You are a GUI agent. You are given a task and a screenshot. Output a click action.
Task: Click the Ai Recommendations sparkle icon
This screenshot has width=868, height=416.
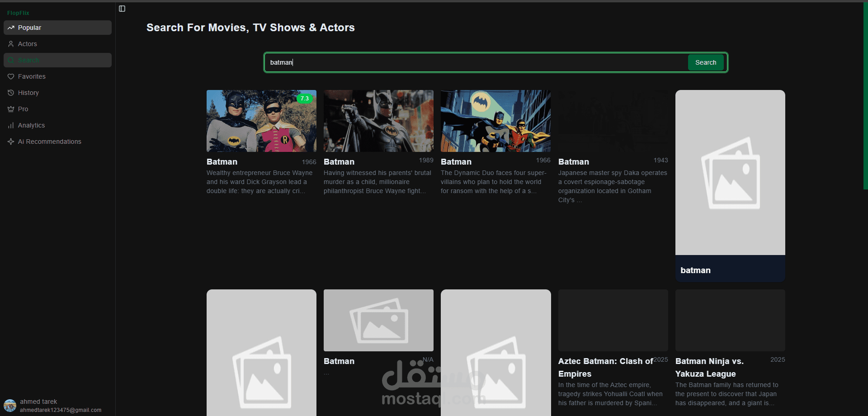[11, 142]
